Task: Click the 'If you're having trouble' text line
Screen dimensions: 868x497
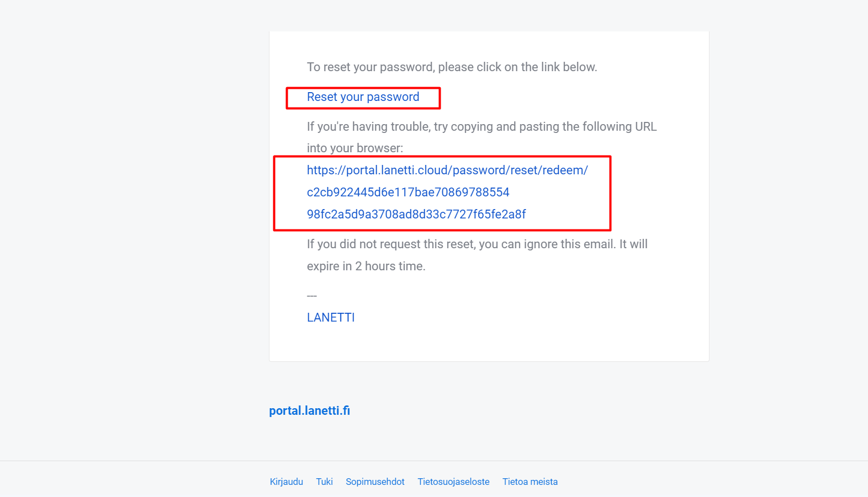Action: (x=482, y=127)
